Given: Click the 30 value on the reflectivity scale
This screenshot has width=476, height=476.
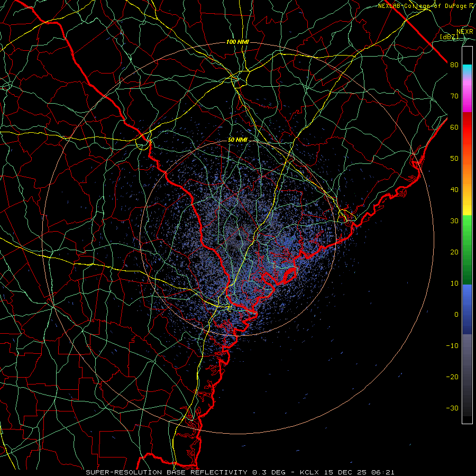Looking at the screenshot, I should tap(454, 221).
